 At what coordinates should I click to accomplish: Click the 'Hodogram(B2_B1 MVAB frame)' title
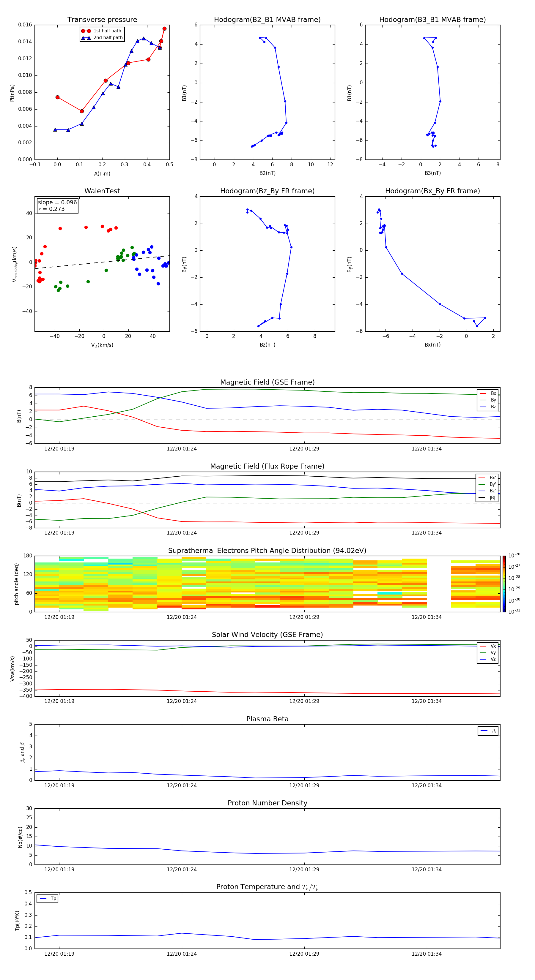pyautogui.click(x=267, y=20)
